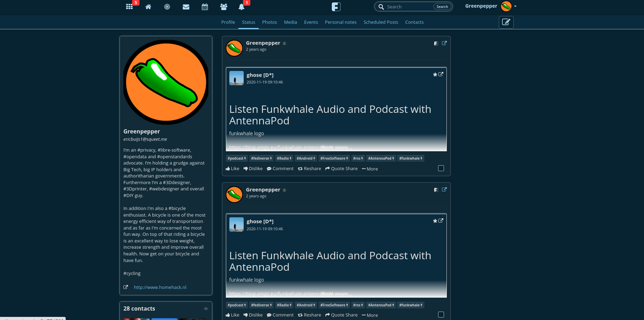Tick the second post's selection checkbox
Viewport: 644px width, 320px height.
coord(441,315)
